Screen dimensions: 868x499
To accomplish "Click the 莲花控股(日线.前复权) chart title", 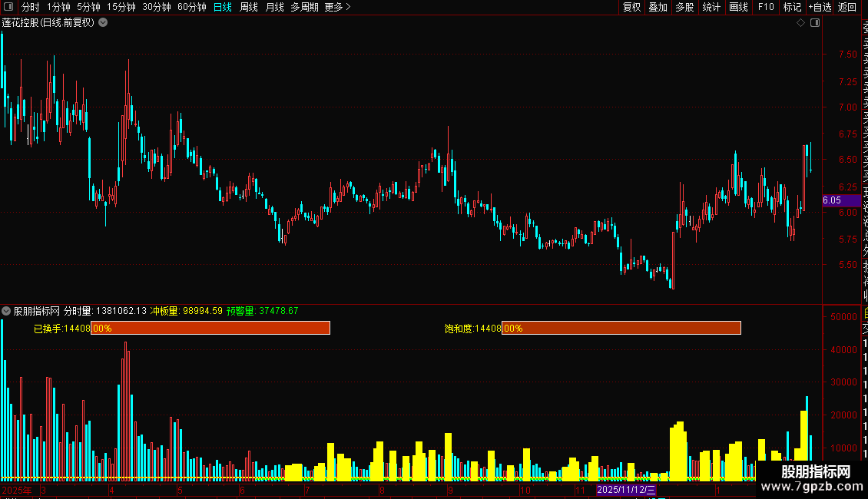I will (x=48, y=23).
